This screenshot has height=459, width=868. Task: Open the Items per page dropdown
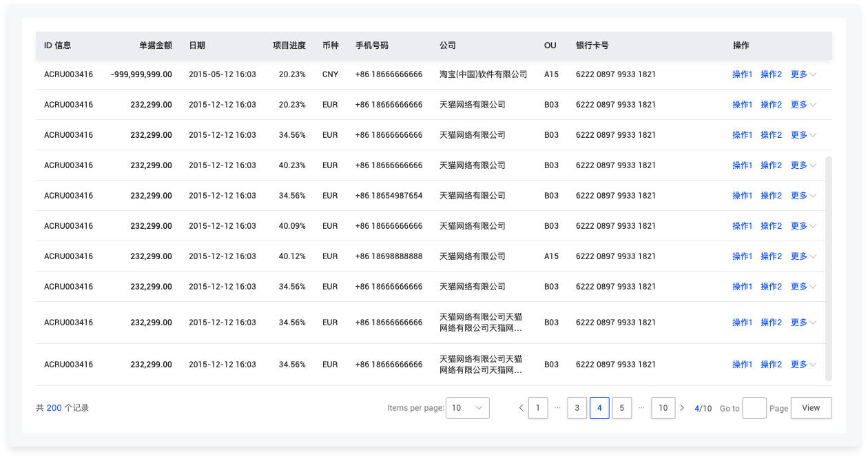pos(468,408)
